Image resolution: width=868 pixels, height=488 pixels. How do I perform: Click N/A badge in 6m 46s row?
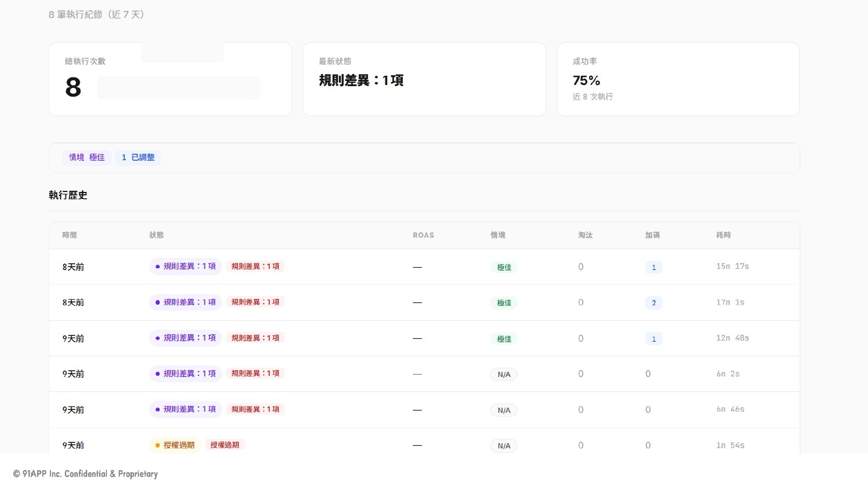click(x=504, y=411)
